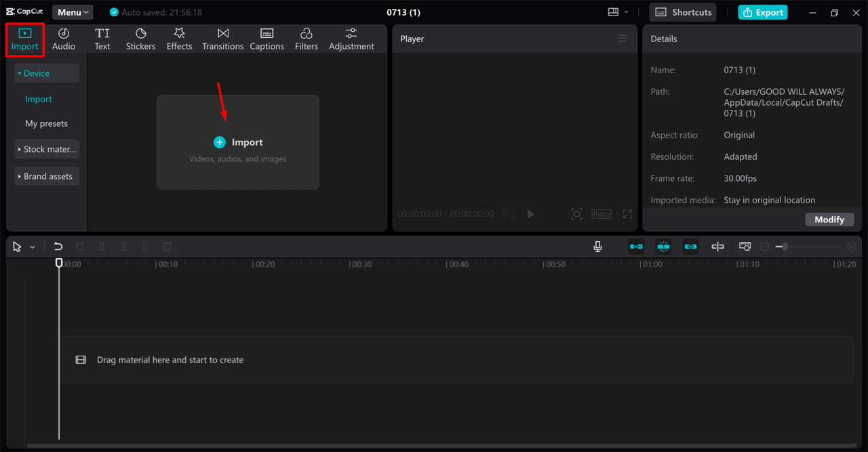The width and height of the screenshot is (868, 452).
Task: Click the Drag material here track
Action: click(x=456, y=360)
